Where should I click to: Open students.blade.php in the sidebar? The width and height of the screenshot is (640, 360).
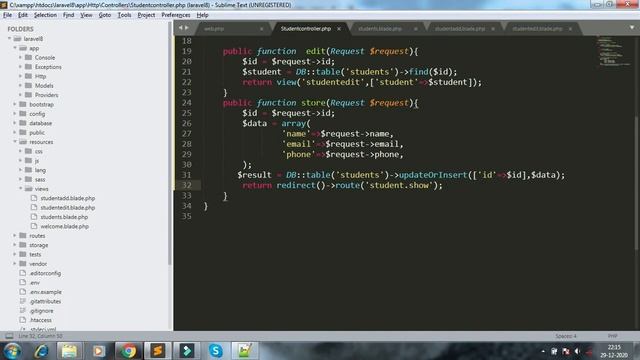point(64,217)
